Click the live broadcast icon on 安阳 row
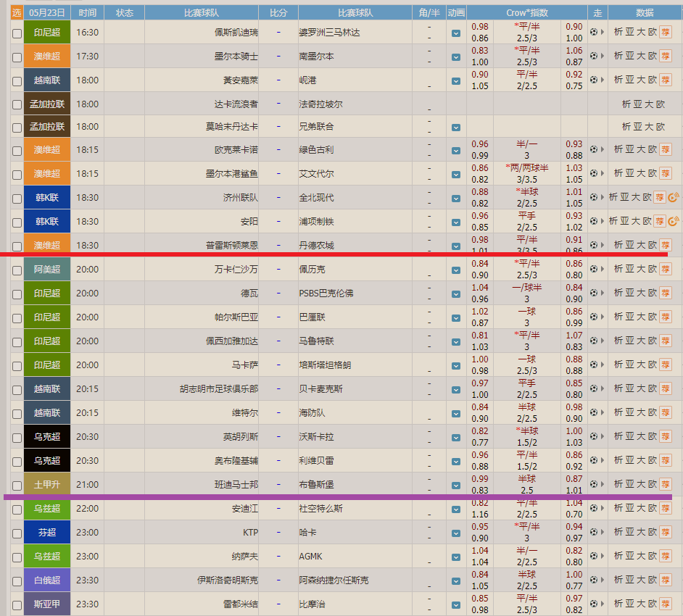Image resolution: width=683 pixels, height=616 pixels. [x=673, y=220]
